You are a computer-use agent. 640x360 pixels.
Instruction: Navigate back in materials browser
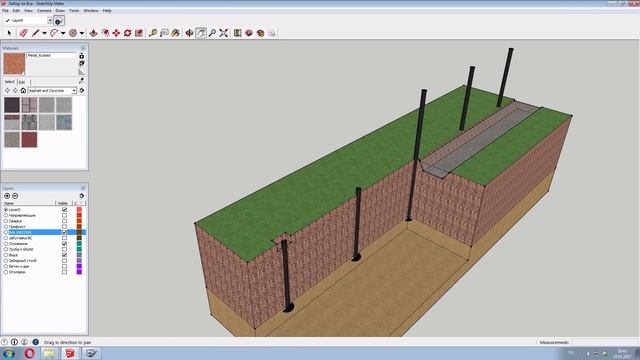[x=7, y=91]
